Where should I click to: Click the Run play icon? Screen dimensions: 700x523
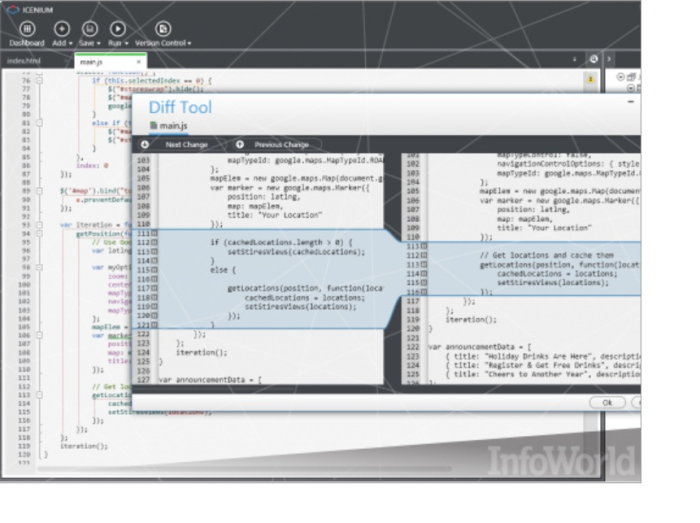[118, 29]
